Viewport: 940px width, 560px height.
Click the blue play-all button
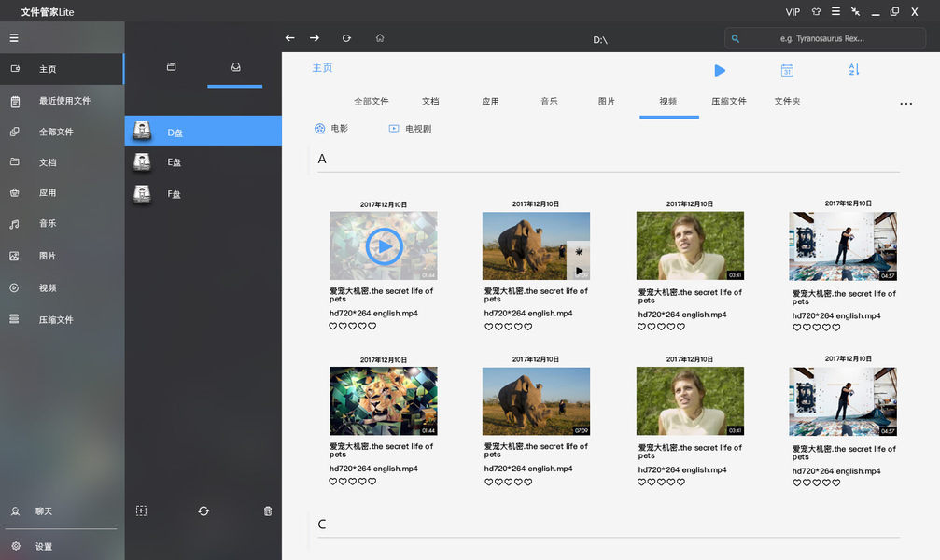[x=720, y=70]
